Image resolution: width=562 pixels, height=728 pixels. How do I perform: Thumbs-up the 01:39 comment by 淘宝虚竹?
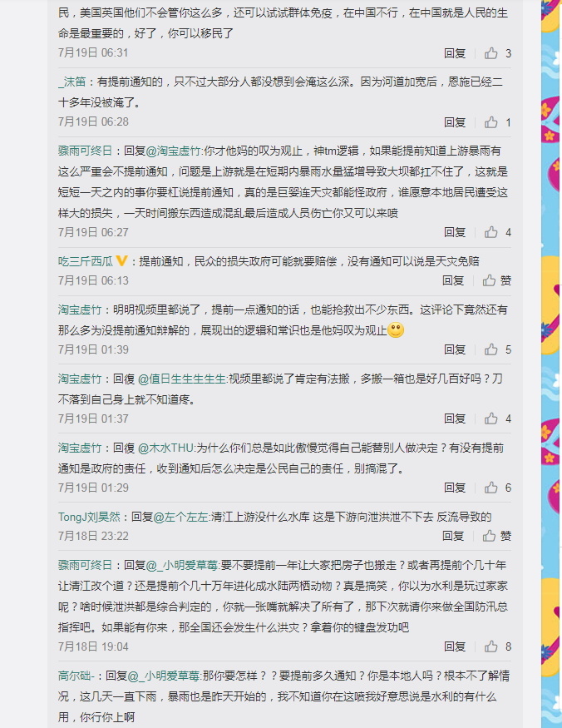[x=491, y=349]
